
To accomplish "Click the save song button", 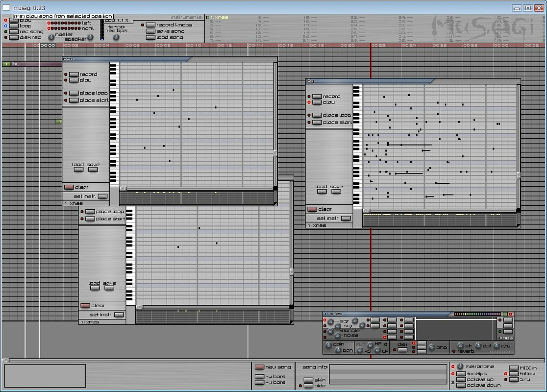I will point(150,31).
